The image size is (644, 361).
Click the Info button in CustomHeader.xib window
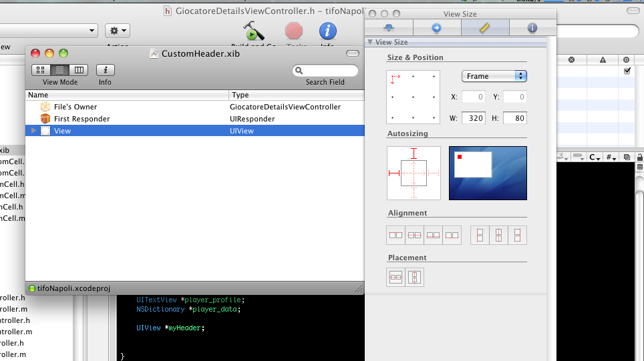coord(106,70)
